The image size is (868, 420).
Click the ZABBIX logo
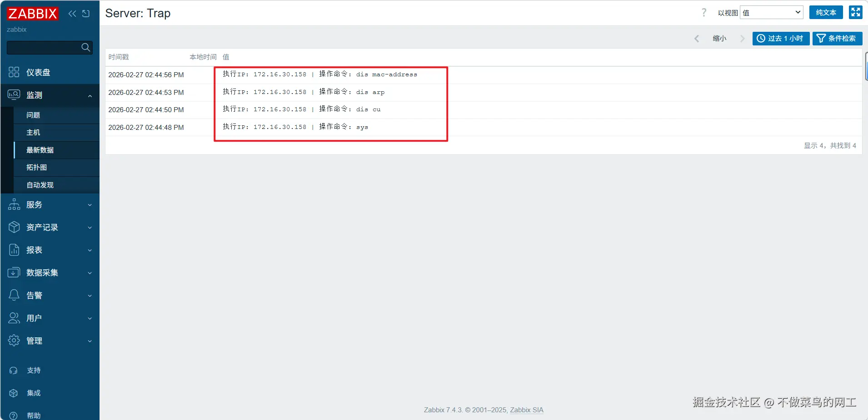tap(32, 14)
